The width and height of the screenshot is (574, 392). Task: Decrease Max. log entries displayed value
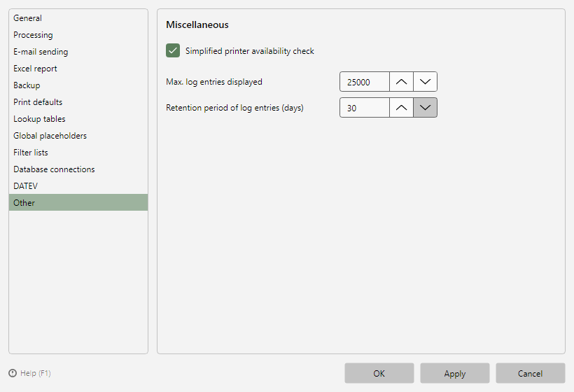[x=425, y=82]
